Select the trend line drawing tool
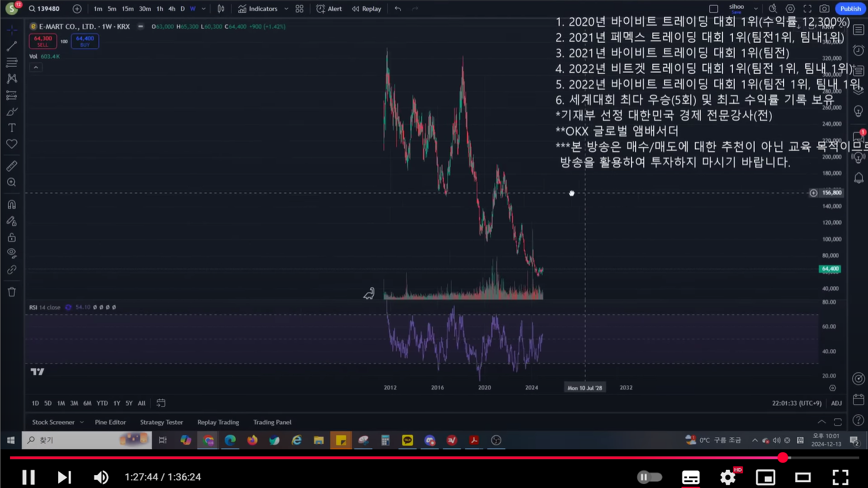This screenshot has height=488, width=868. click(12, 45)
